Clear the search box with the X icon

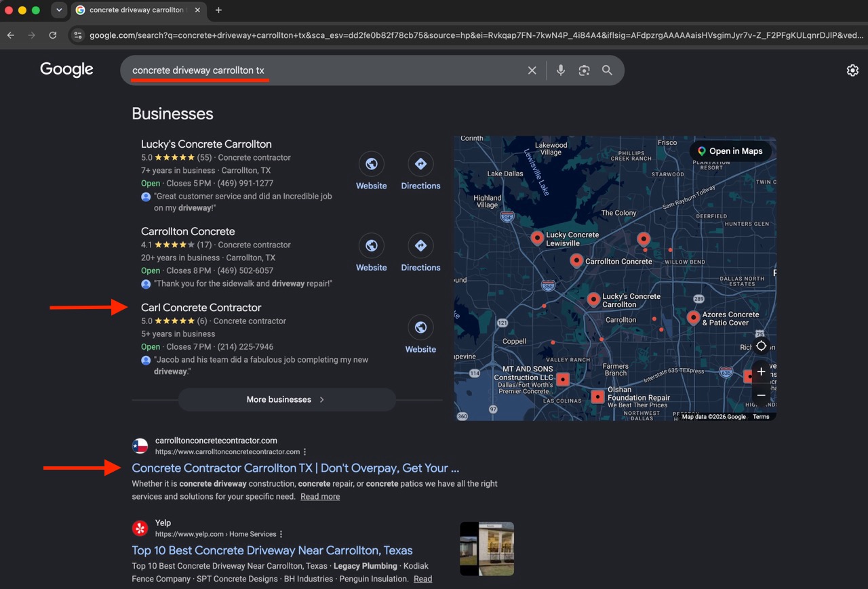pos(532,70)
